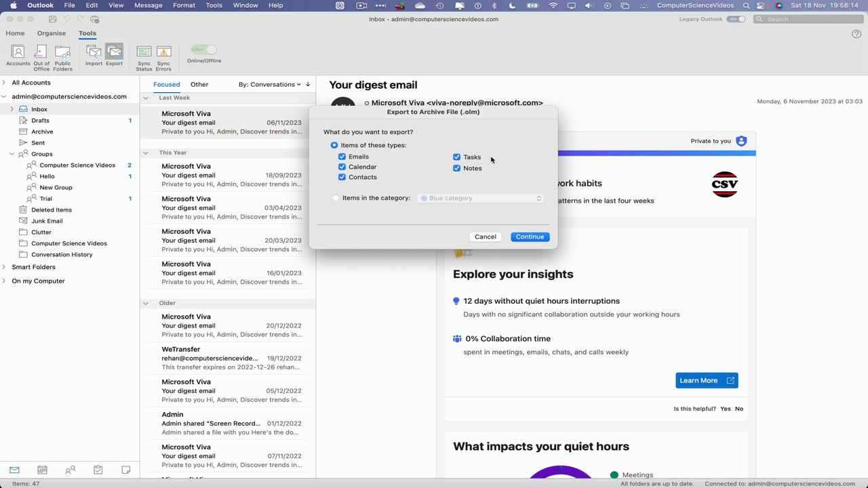Click the Bluetooth menu bar icon

point(494,5)
